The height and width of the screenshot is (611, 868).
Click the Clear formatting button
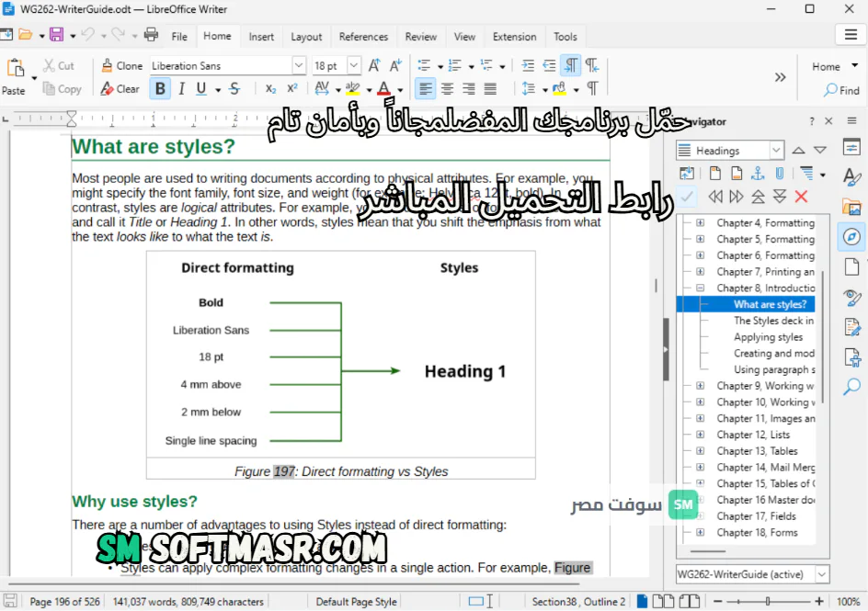tap(120, 88)
